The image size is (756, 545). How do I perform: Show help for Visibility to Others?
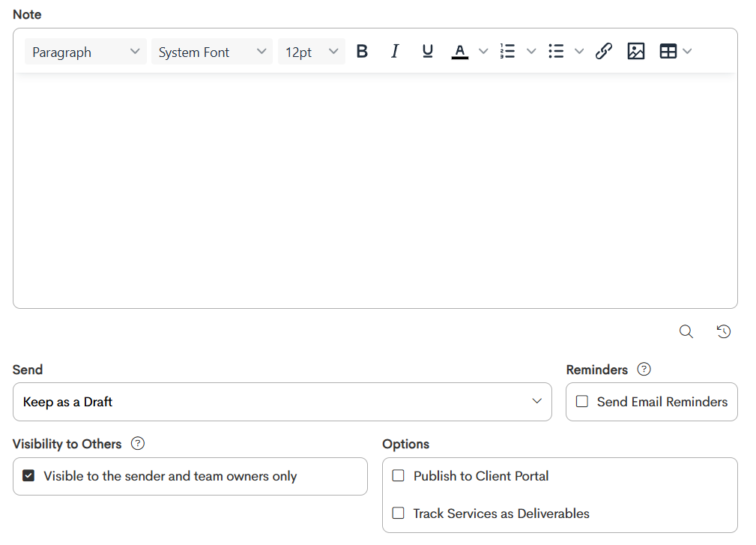click(x=138, y=443)
